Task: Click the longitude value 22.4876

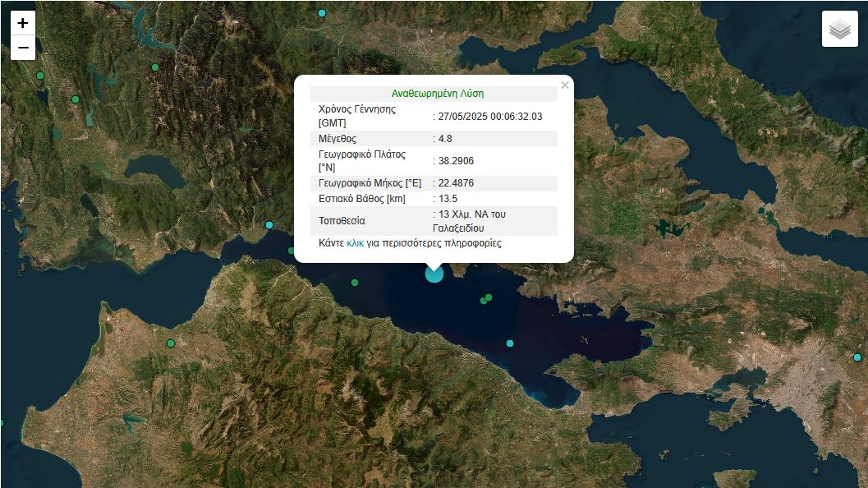Action: click(x=456, y=183)
